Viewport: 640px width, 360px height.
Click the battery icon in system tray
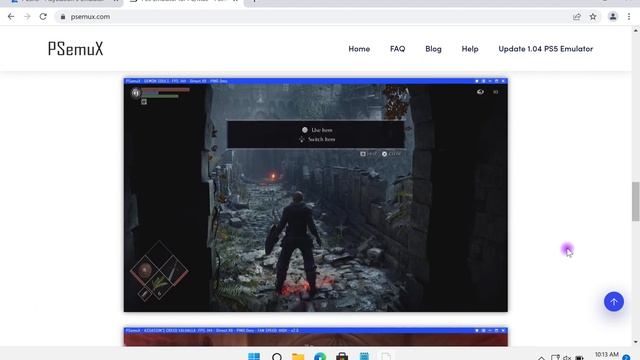[580, 358]
